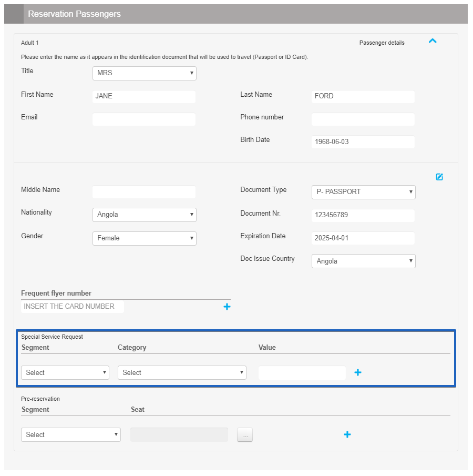Add Special Service Request with plus icon
This screenshot has width=473, height=476.
[x=358, y=372]
